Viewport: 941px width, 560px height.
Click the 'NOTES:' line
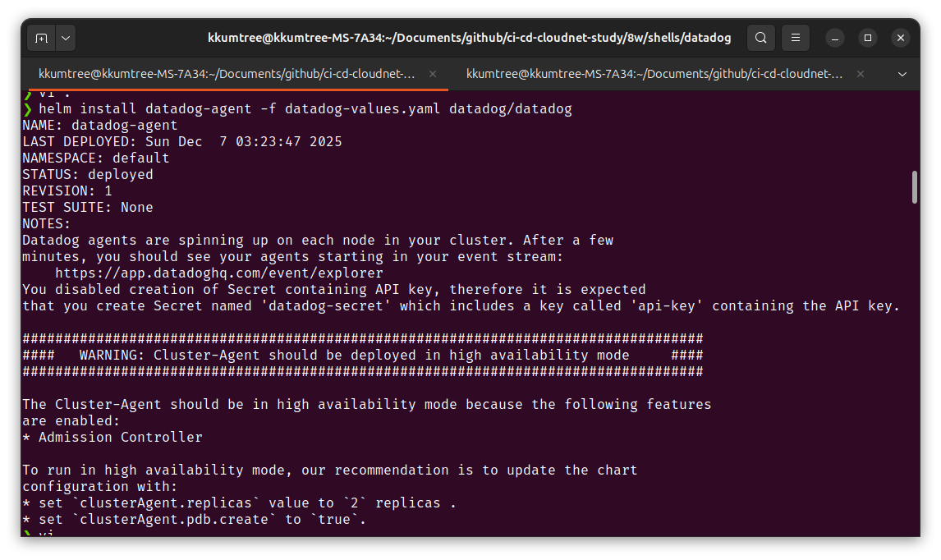[x=47, y=224]
